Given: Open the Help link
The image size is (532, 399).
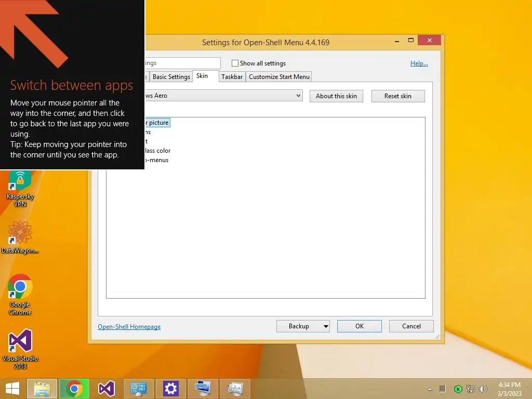Looking at the screenshot, I should tap(419, 63).
